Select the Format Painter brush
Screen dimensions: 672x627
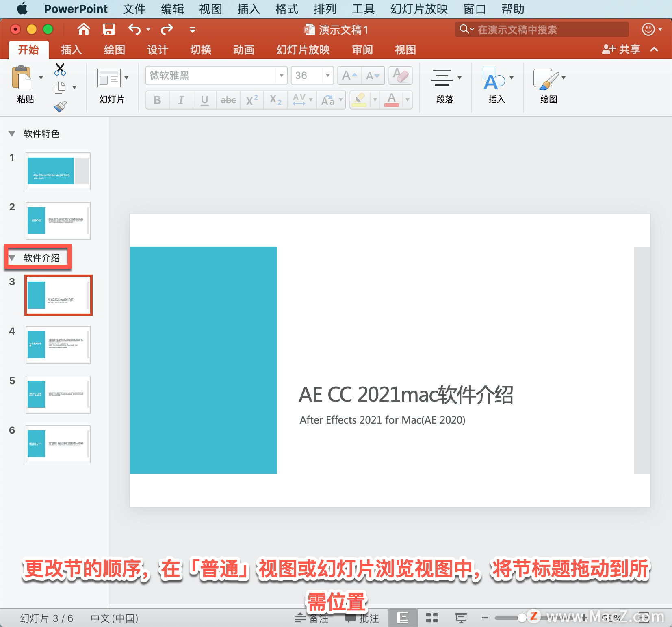click(x=60, y=106)
